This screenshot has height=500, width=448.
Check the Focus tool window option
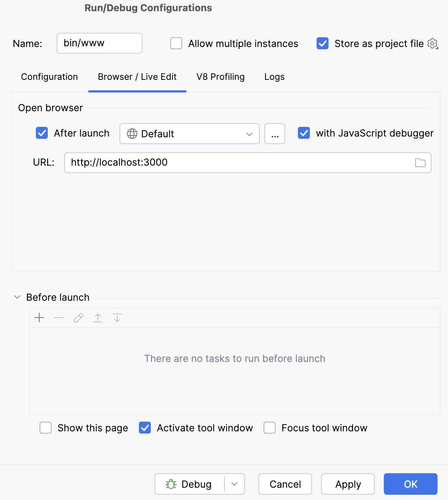(269, 428)
